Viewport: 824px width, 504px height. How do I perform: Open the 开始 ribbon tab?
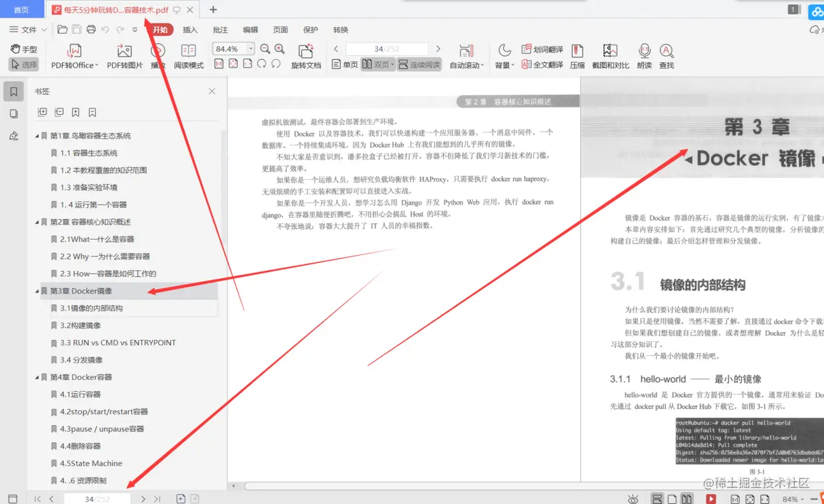160,29
